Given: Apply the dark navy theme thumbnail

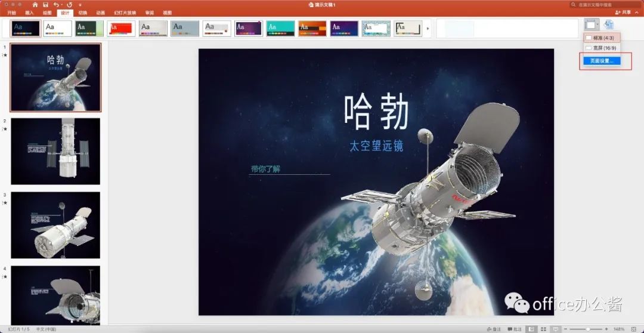Looking at the screenshot, I should (x=26, y=29).
